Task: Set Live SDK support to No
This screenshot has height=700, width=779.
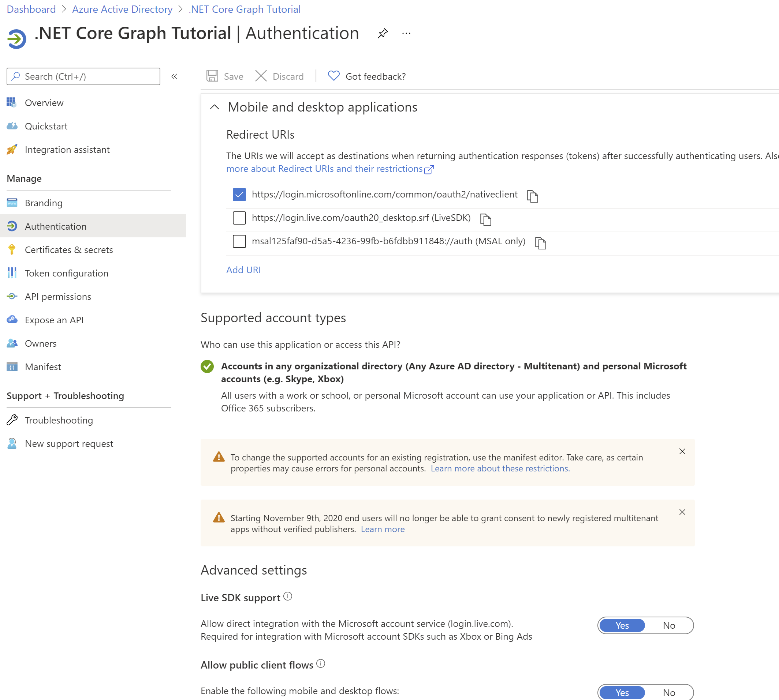Action: pyautogui.click(x=669, y=625)
